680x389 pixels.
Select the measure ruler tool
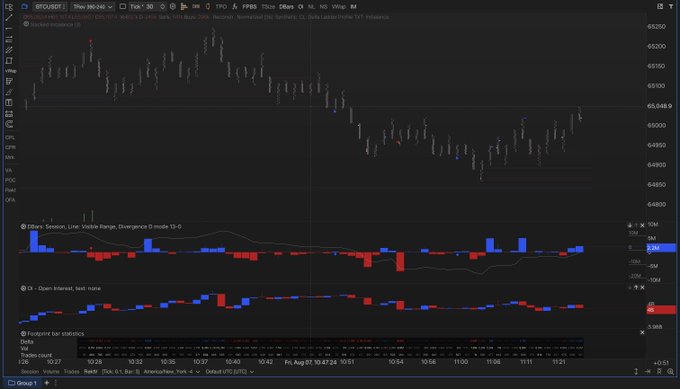click(9, 114)
